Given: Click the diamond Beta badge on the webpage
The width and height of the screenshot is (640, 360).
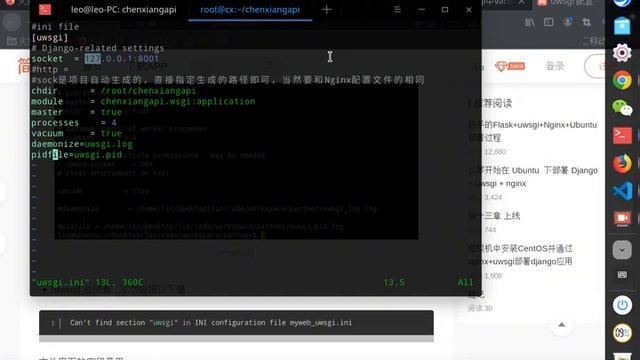Looking at the screenshot, I should (x=510, y=66).
